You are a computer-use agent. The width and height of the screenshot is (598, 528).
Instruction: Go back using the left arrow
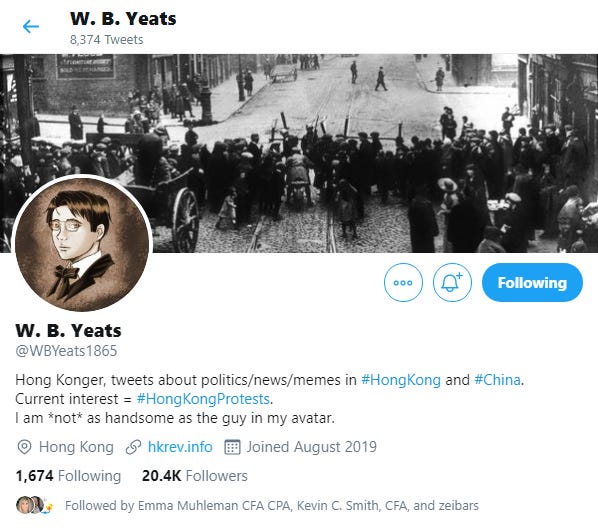coord(31,26)
